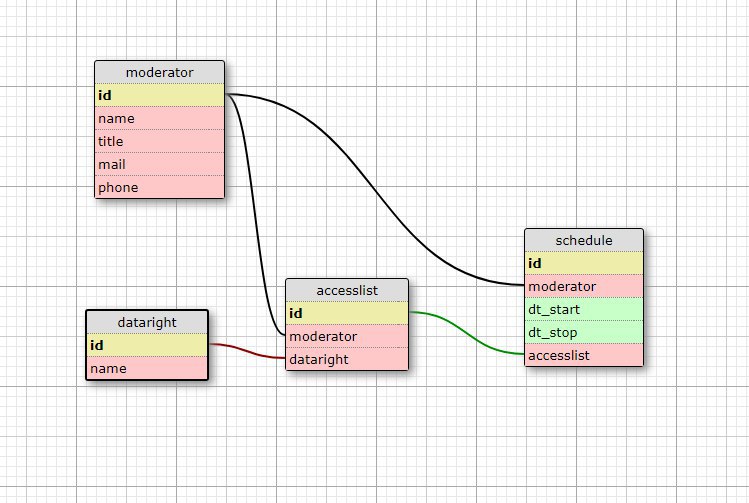Click the id row in moderator table
Screen dimensions: 749x503
point(160,95)
